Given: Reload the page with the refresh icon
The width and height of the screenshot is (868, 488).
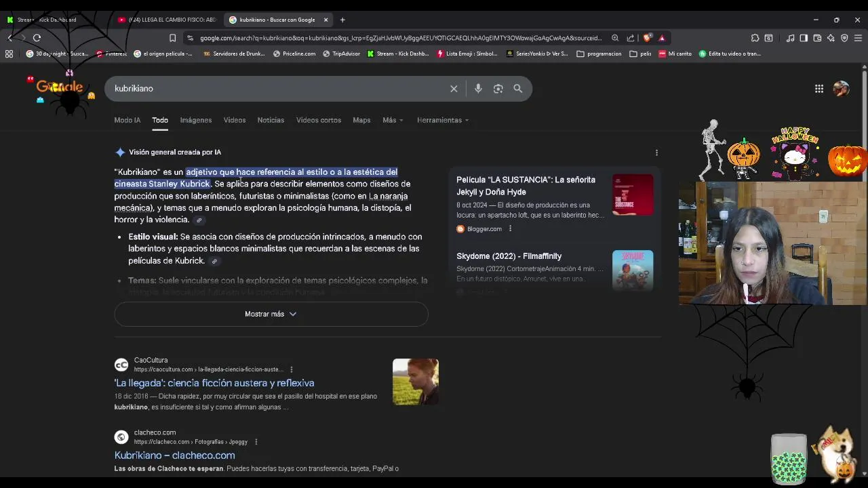Looking at the screenshot, I should [37, 38].
